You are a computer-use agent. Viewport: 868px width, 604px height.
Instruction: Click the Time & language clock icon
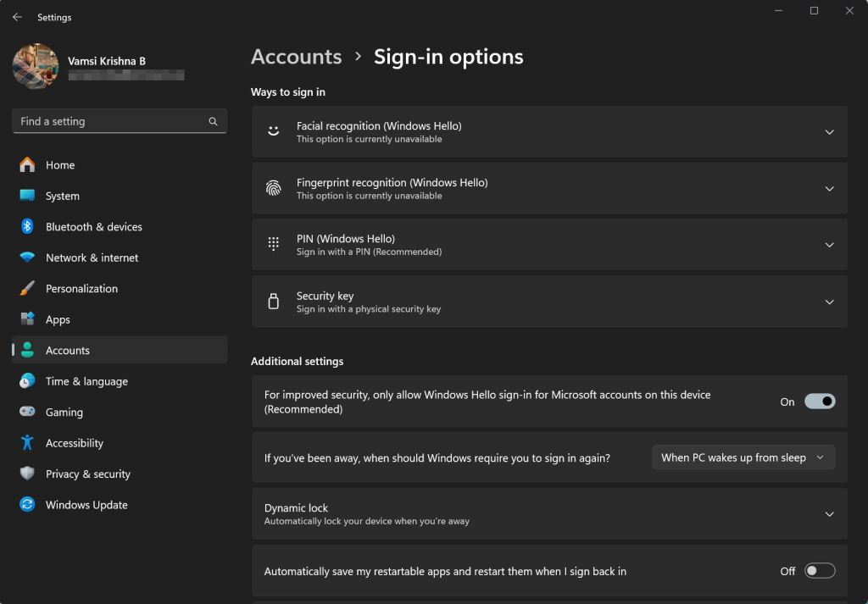click(x=27, y=380)
